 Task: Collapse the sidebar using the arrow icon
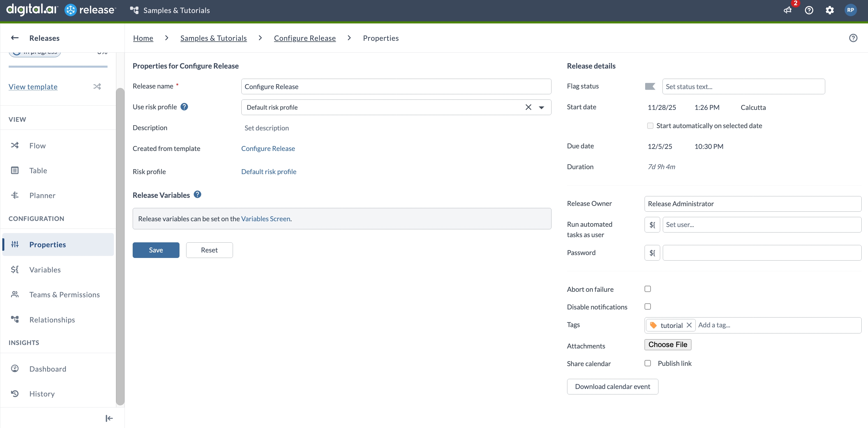tap(109, 418)
